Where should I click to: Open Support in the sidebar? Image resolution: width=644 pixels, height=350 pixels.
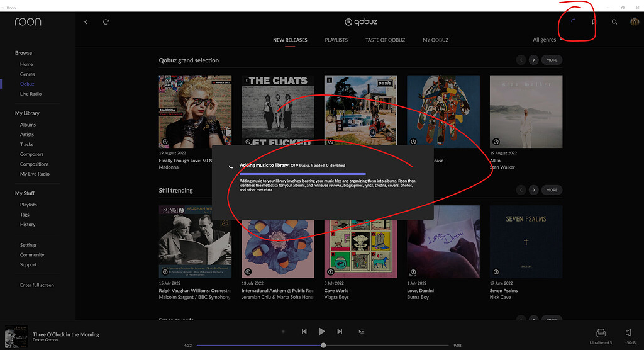[28, 265]
